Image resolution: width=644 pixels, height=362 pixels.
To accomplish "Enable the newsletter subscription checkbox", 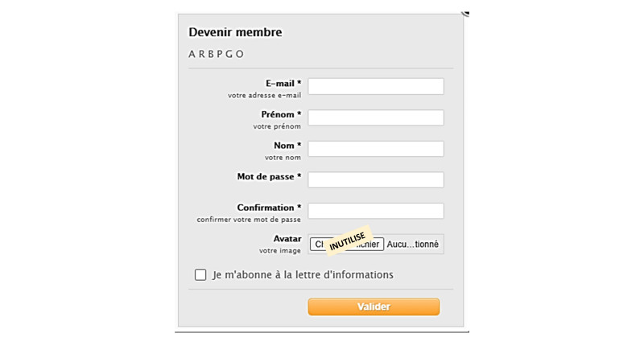I will 200,275.
